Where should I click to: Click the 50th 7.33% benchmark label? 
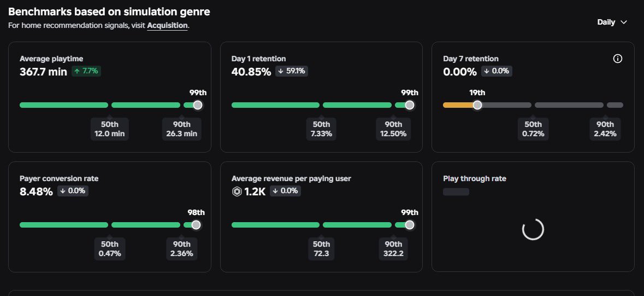pyautogui.click(x=321, y=129)
